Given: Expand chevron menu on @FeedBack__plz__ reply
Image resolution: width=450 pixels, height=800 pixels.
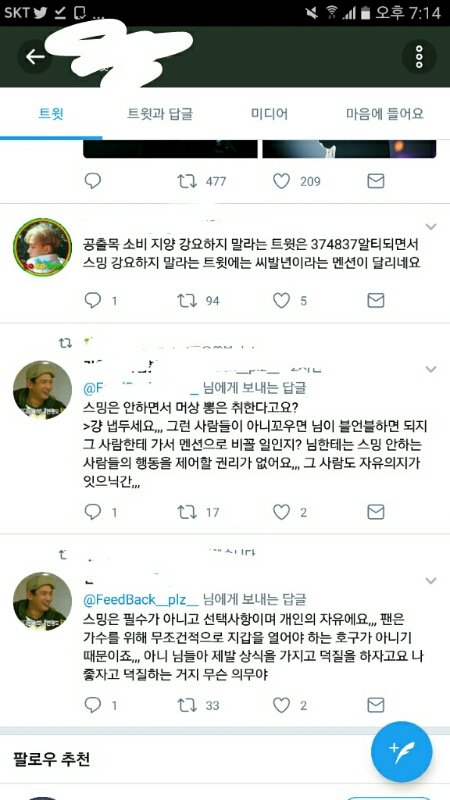Looking at the screenshot, I should click(x=431, y=580).
